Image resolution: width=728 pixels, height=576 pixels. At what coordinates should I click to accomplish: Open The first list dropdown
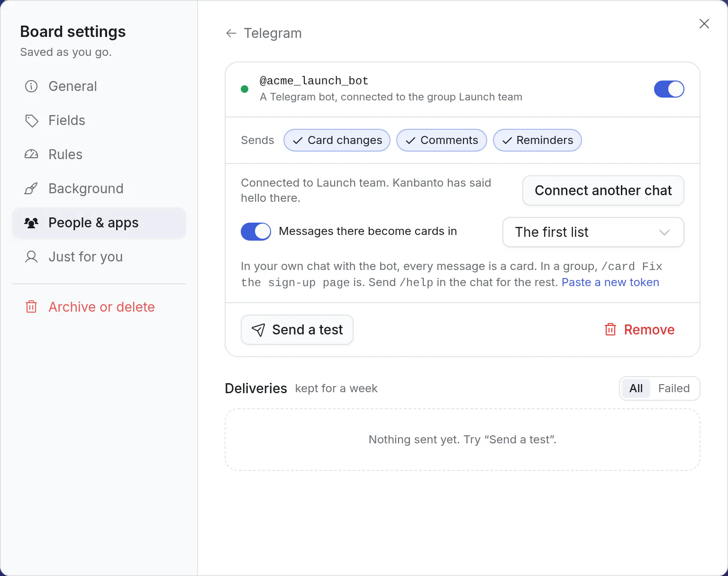[593, 232]
